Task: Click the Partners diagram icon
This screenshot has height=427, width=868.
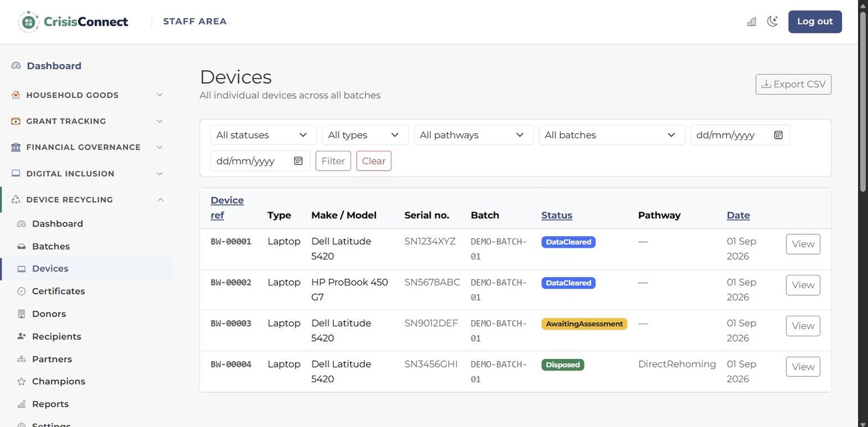Action: coord(21,359)
